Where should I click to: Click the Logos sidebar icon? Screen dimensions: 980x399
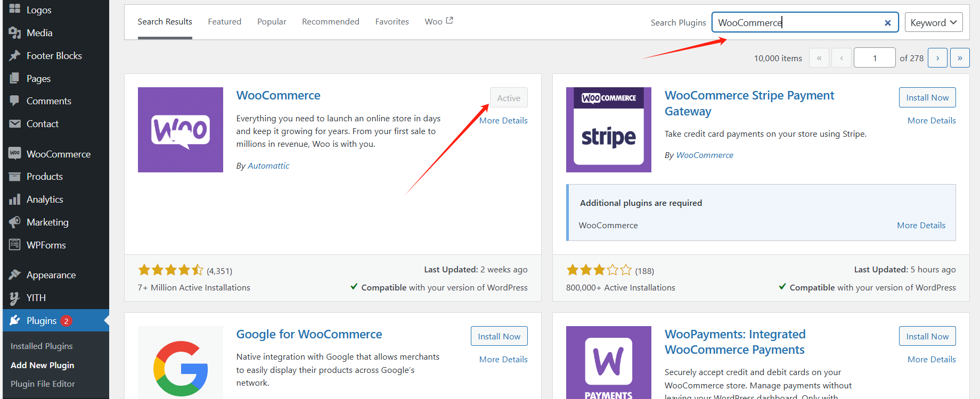tap(15, 9)
